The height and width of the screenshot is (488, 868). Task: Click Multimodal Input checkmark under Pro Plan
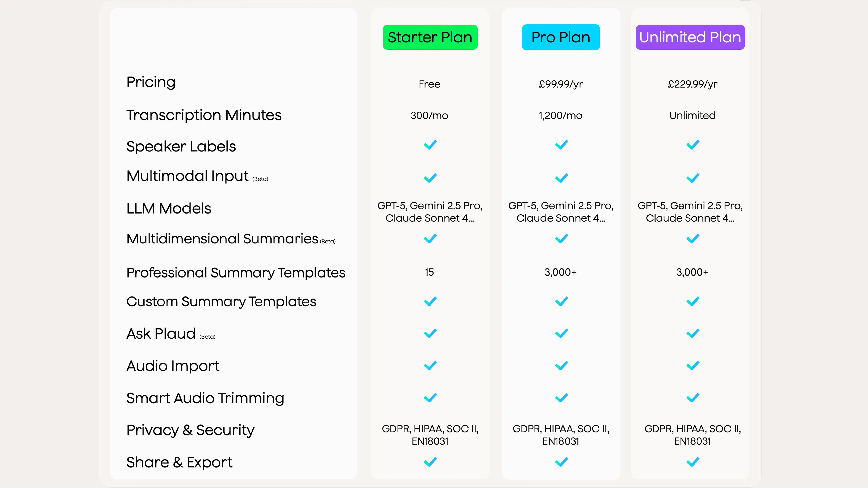[561, 178]
